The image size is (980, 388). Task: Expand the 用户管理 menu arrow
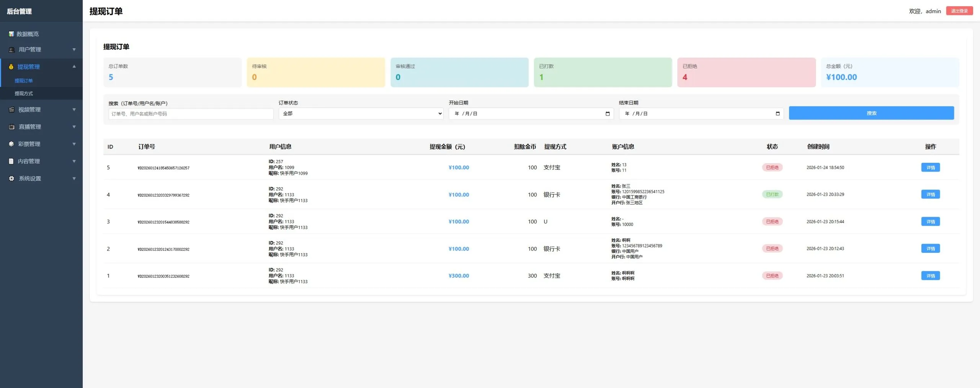pos(74,50)
